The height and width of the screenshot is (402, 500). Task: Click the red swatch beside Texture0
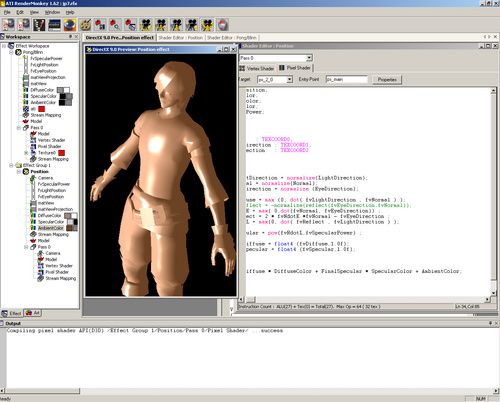(x=61, y=153)
